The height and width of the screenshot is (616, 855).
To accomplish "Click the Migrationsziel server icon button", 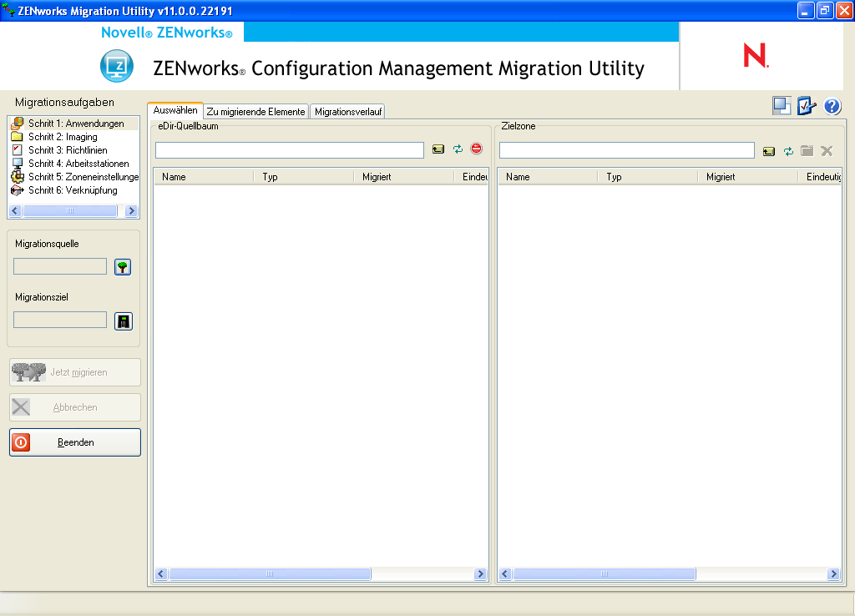I will coord(124,321).
